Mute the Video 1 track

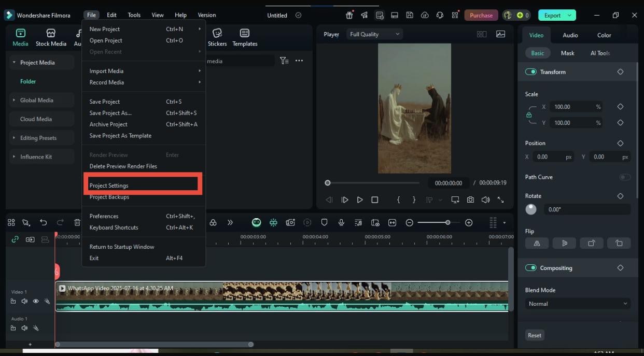[x=24, y=301]
